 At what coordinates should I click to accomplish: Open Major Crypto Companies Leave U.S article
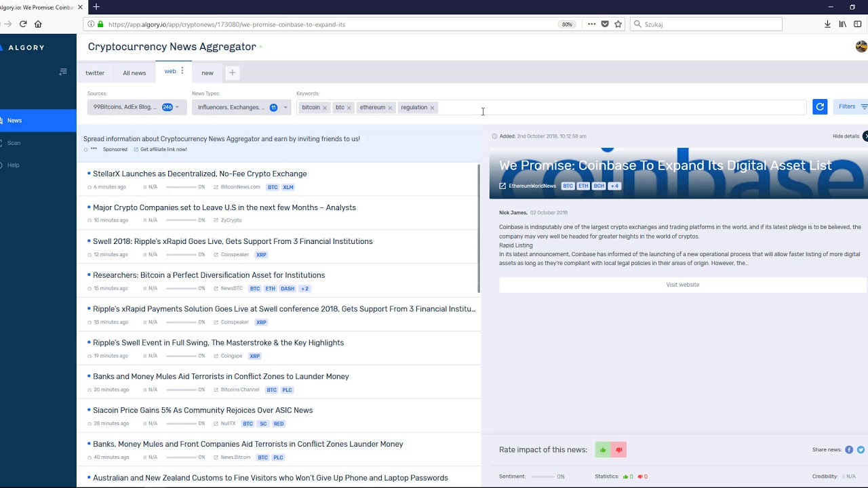[224, 207]
